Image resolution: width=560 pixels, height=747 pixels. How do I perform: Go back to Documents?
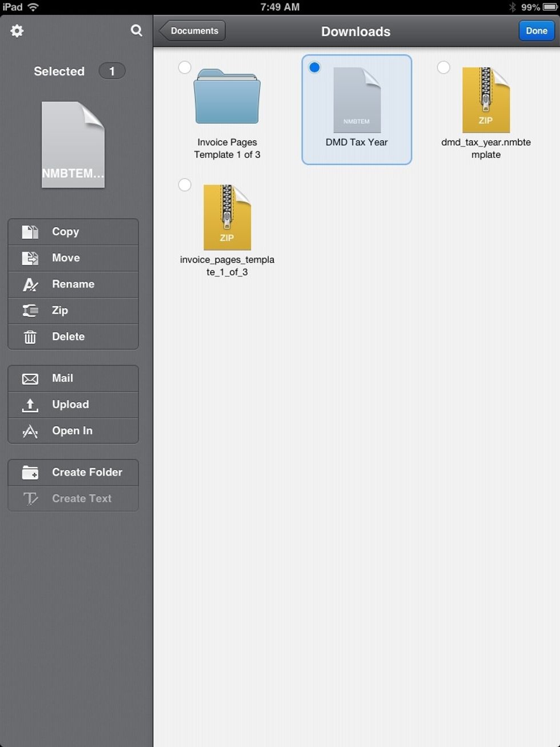tap(192, 31)
